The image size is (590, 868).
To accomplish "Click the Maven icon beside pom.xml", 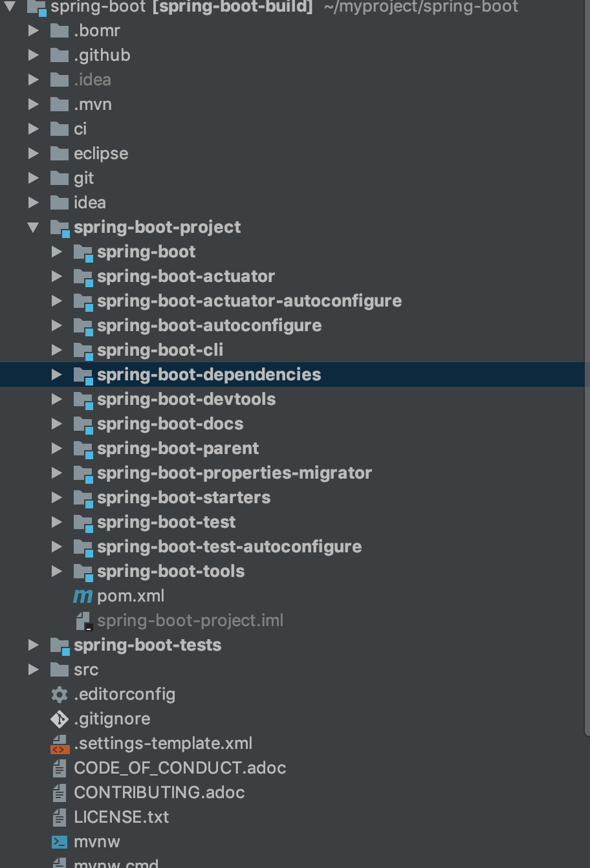I will click(83, 596).
